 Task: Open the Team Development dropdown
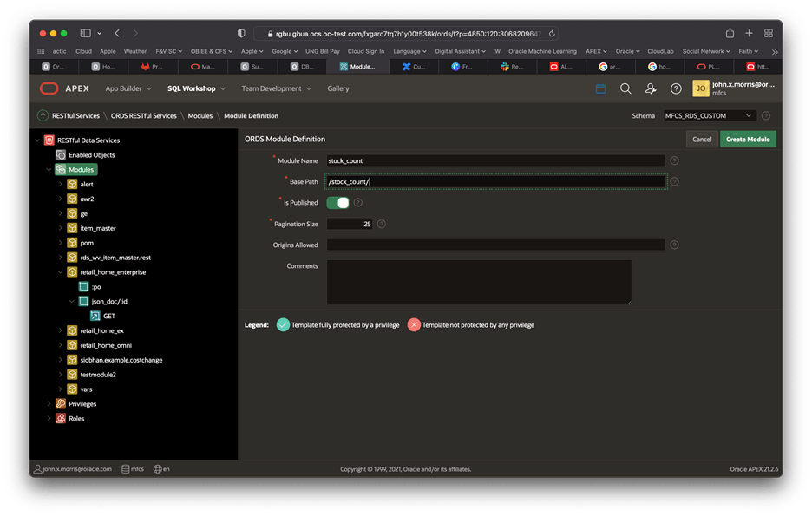277,88
